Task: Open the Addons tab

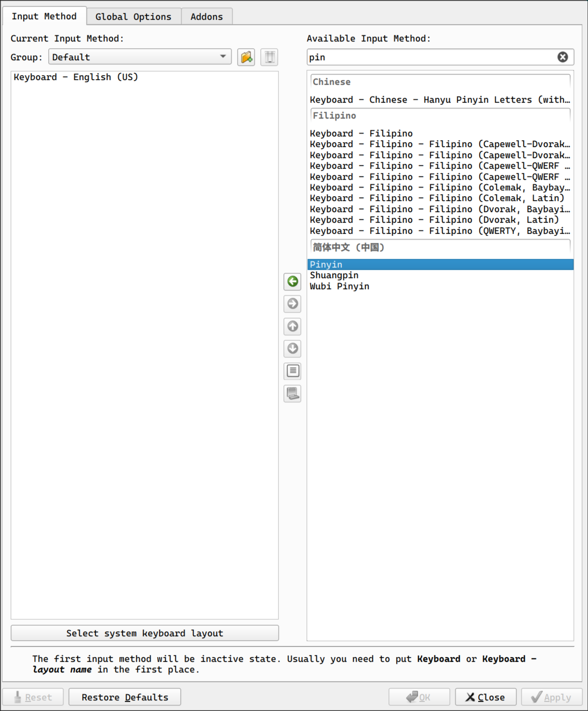Action: click(207, 17)
